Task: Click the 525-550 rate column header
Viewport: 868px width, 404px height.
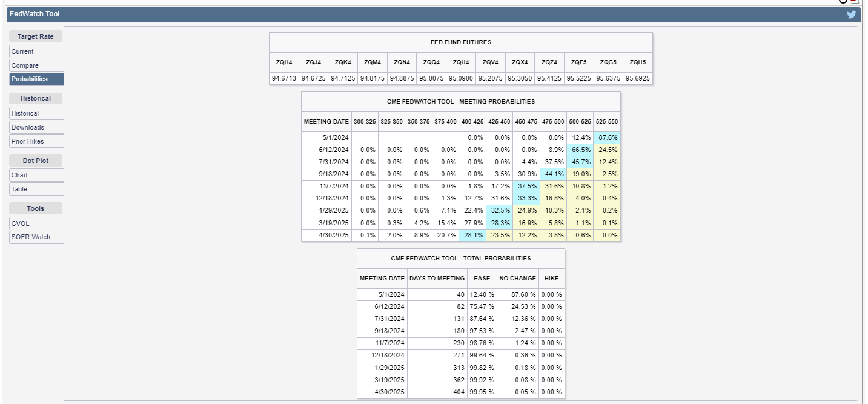Action: point(607,122)
